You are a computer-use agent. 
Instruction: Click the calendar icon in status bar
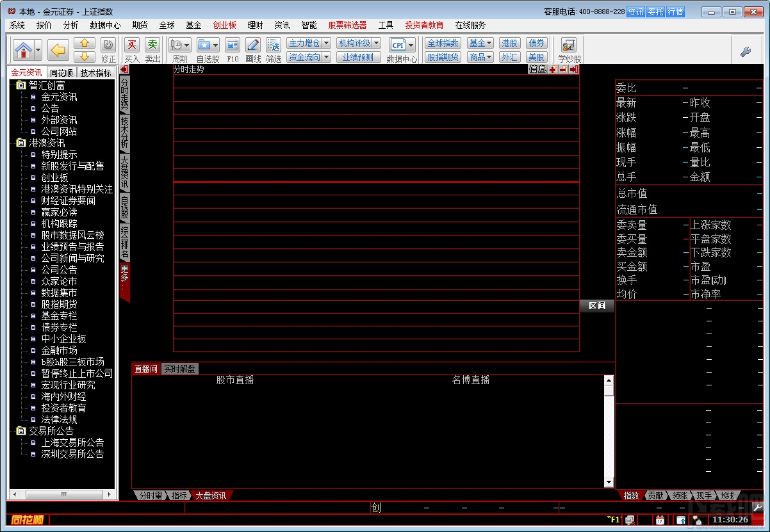point(660,520)
